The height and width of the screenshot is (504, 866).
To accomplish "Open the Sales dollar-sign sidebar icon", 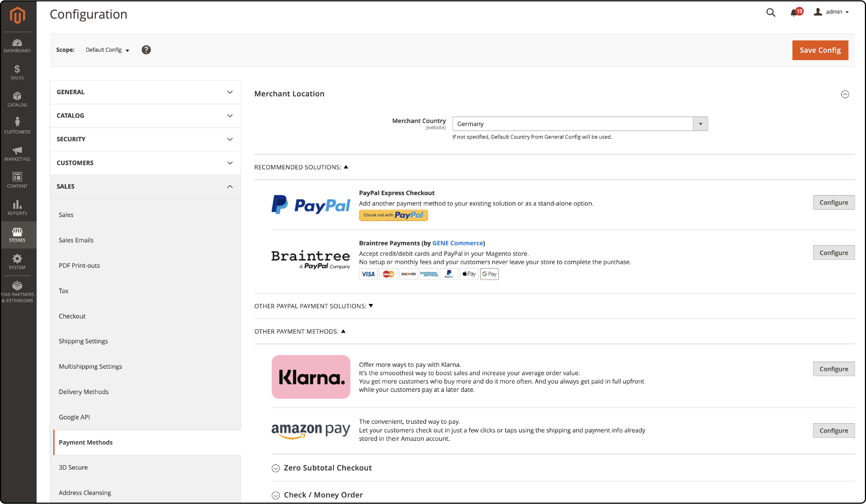I will [x=17, y=72].
